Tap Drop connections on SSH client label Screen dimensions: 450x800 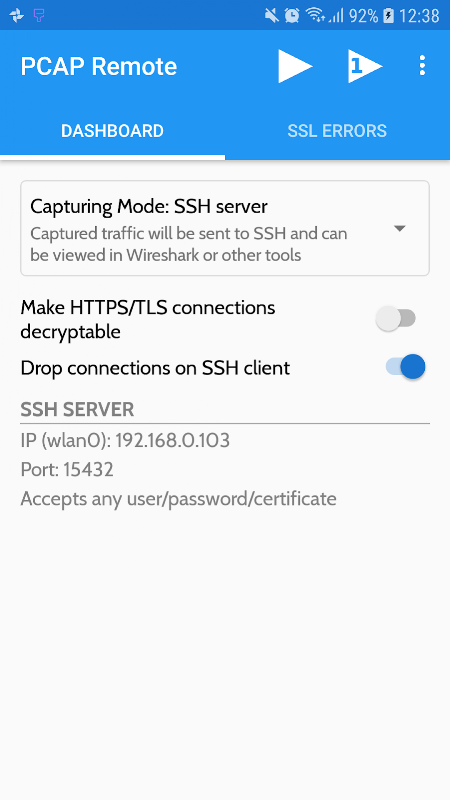(155, 368)
